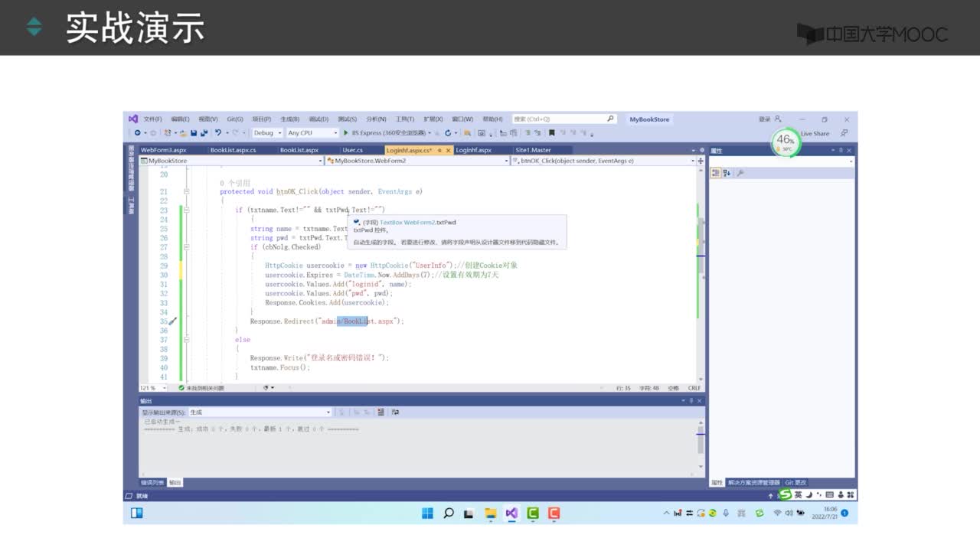Select the categorized view icon in the Properties panel
The width and height of the screenshot is (980, 551).
coord(716,173)
